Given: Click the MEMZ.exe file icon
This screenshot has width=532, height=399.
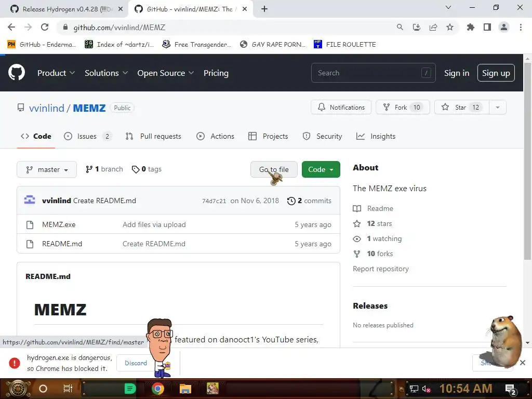Looking at the screenshot, I should click(x=30, y=224).
